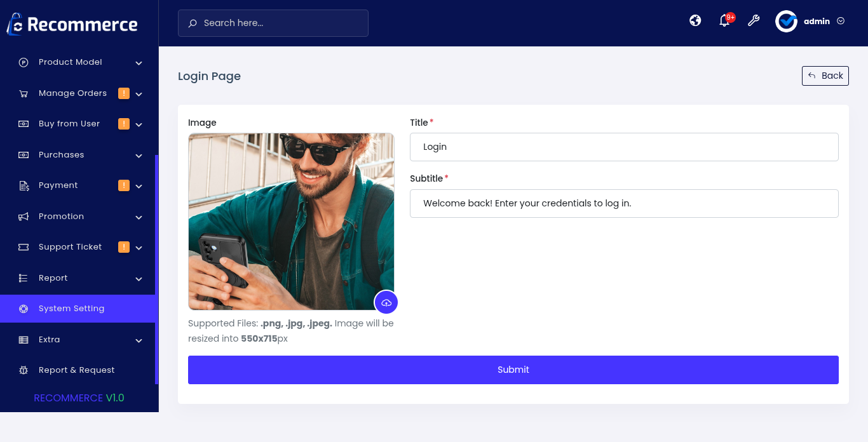Viewport: 868px width, 442px height.
Task: Open System Setting menu item
Action: (78, 309)
